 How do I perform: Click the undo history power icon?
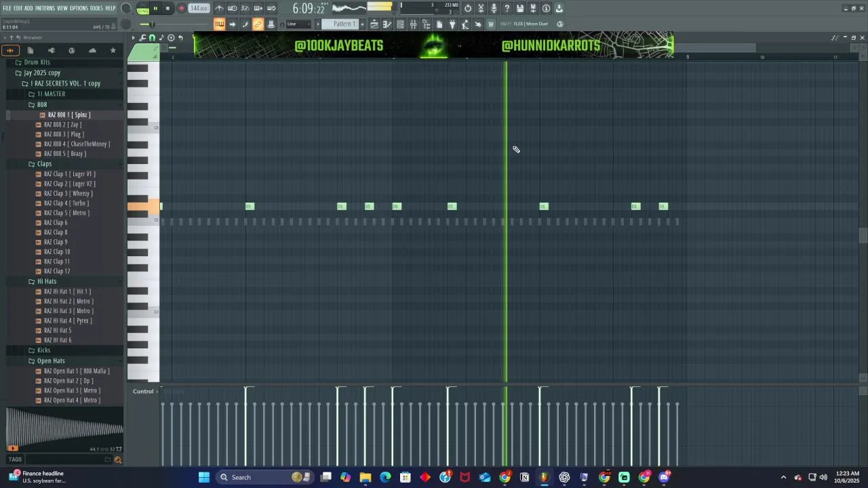[x=468, y=8]
